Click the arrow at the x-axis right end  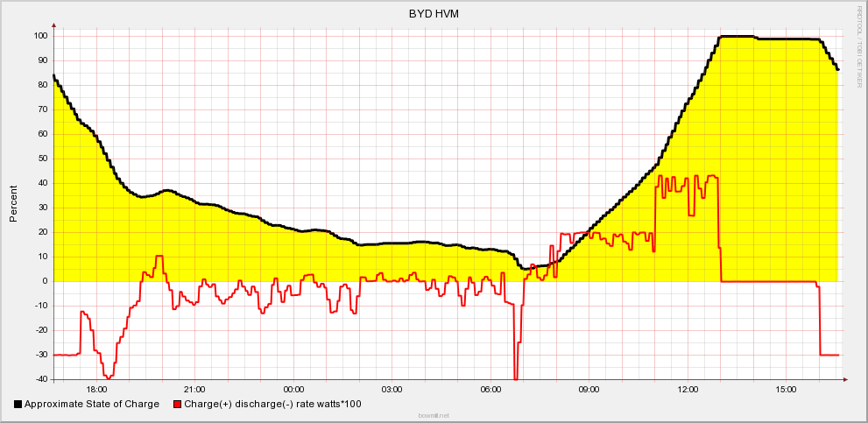click(x=845, y=379)
